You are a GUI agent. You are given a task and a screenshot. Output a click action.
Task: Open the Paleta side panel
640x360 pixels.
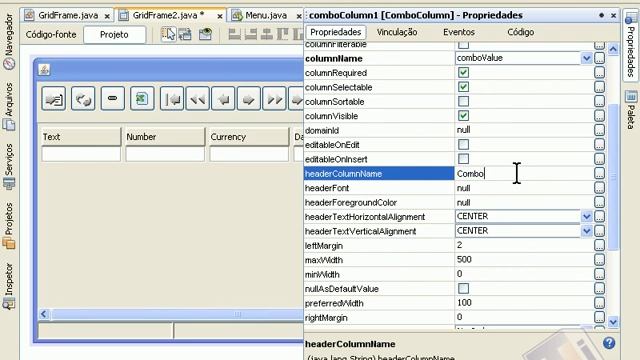[x=631, y=109]
